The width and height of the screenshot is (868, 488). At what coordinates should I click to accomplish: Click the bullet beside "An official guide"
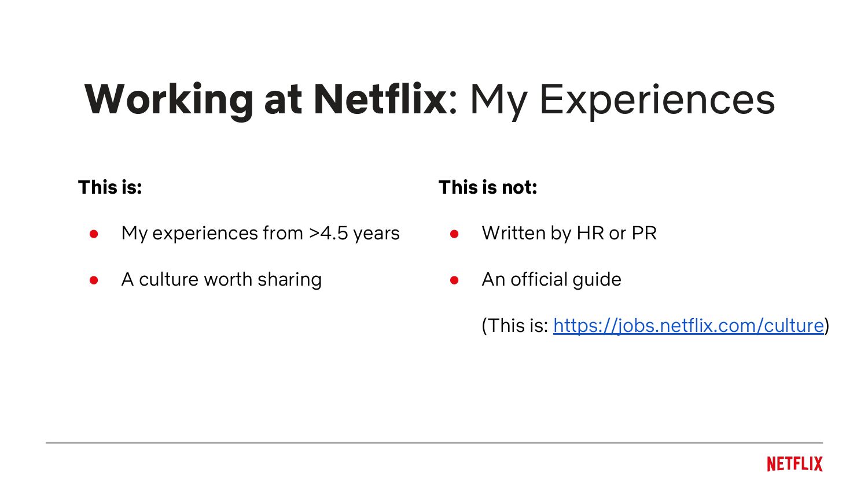click(x=454, y=280)
